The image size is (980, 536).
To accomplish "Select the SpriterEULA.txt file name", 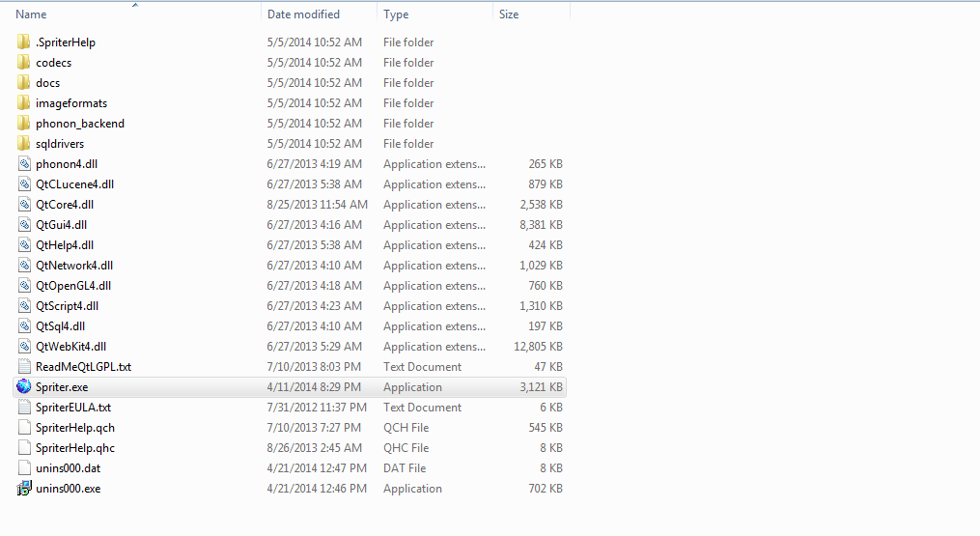I will pos(73,408).
